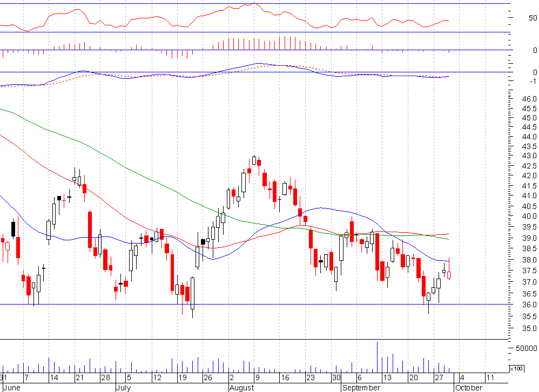Click the 42.0 price level label

[x=529, y=176]
